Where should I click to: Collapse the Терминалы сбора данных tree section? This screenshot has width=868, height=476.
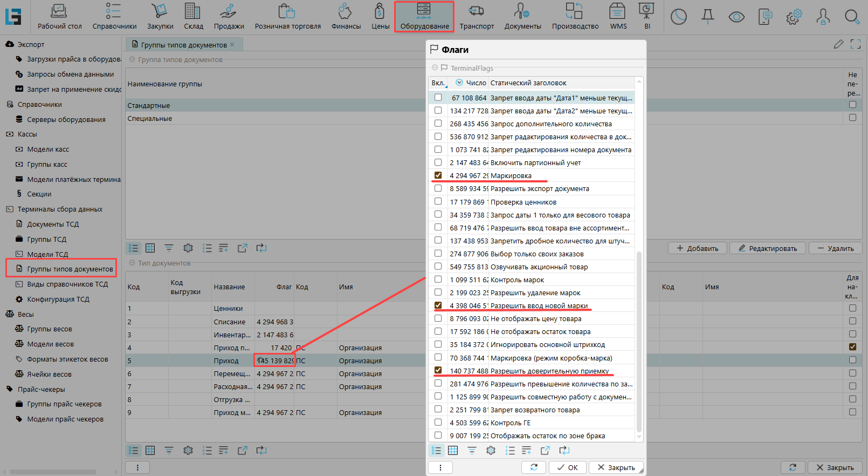pos(10,209)
